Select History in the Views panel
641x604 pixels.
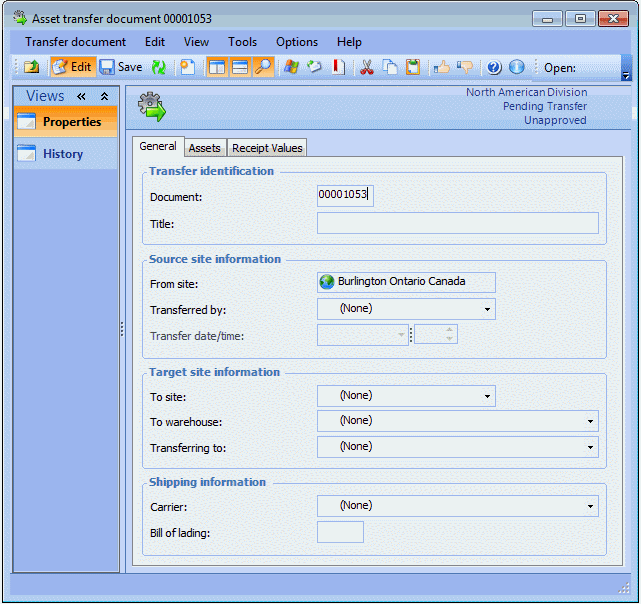point(63,154)
